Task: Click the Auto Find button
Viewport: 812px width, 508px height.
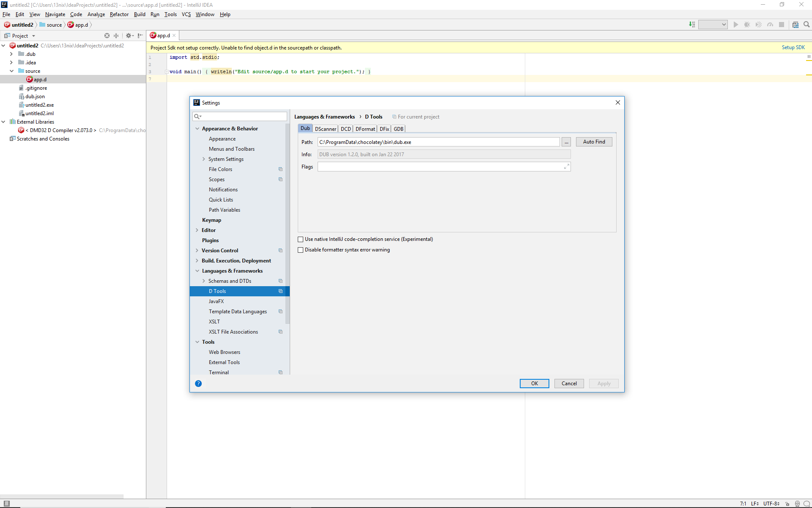Action: coord(594,141)
